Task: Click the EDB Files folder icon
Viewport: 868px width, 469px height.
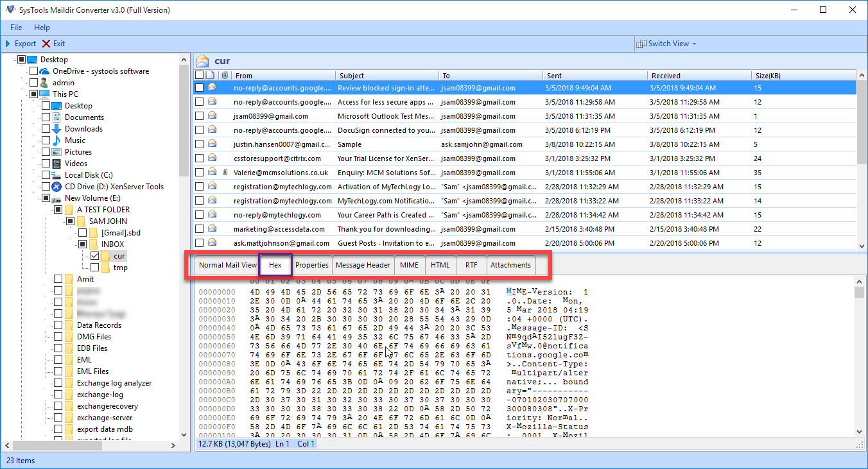Action: coord(69,348)
